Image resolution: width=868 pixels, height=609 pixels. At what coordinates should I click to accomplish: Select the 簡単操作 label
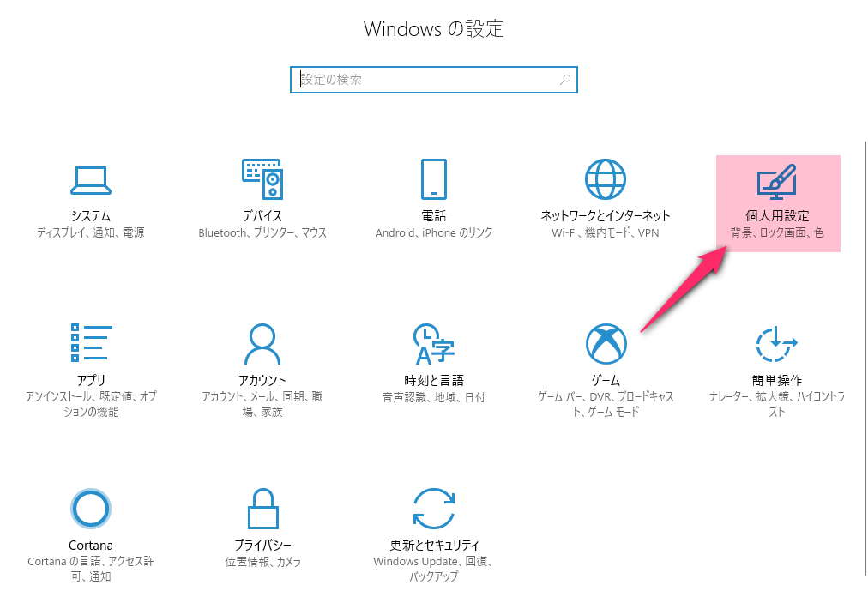(x=777, y=380)
